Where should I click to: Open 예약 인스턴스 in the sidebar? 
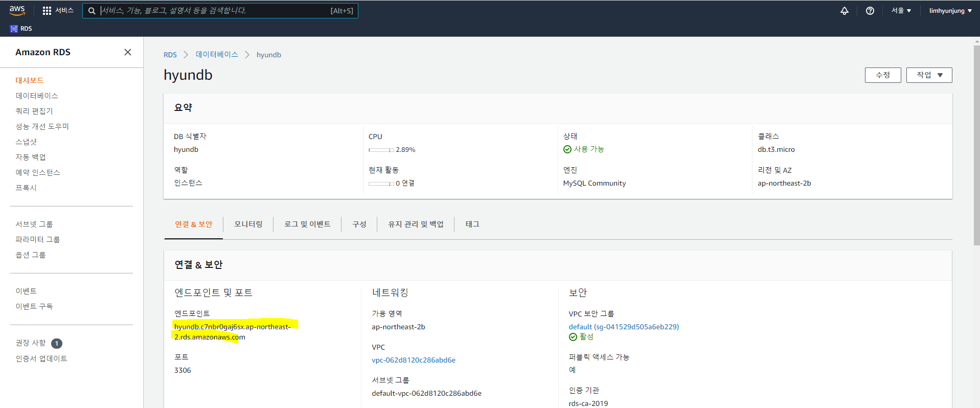[x=38, y=172]
